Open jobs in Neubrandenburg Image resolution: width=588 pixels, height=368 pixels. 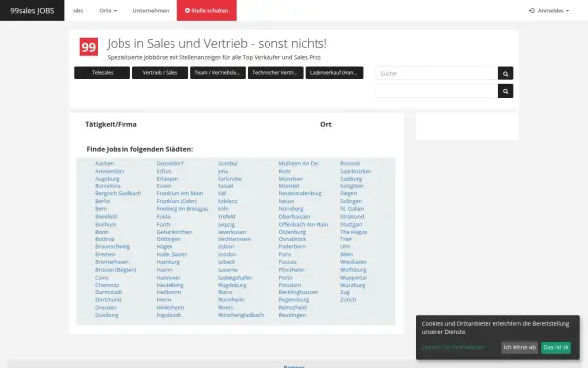coord(301,193)
